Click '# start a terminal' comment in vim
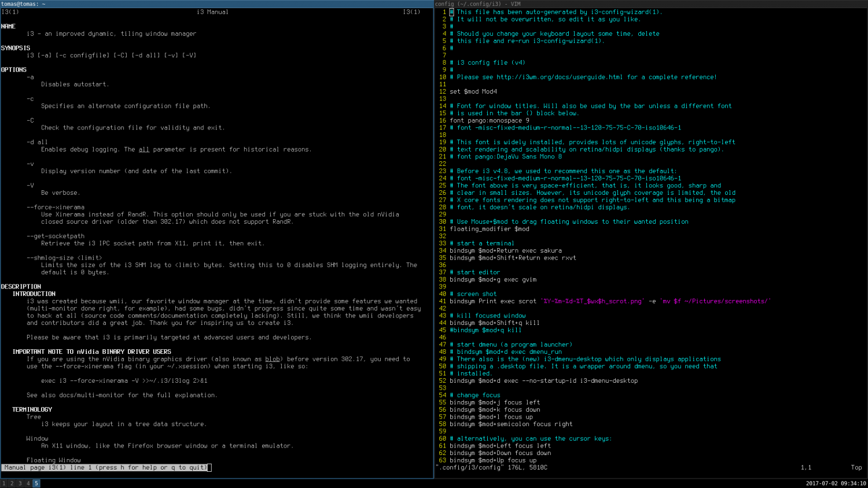 point(482,243)
